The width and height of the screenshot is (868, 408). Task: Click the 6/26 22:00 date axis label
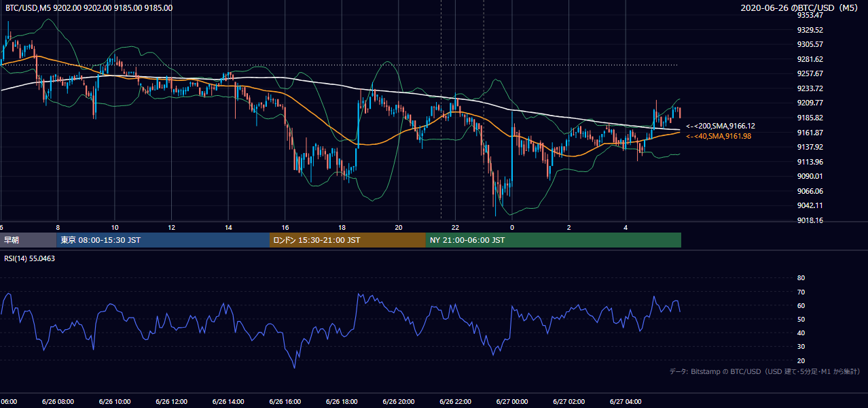[455, 402]
